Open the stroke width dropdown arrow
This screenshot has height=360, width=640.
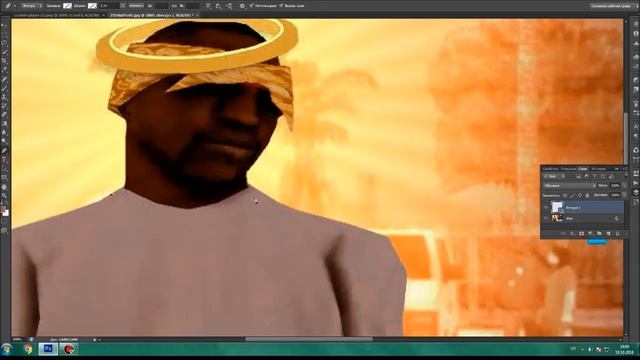tap(123, 6)
